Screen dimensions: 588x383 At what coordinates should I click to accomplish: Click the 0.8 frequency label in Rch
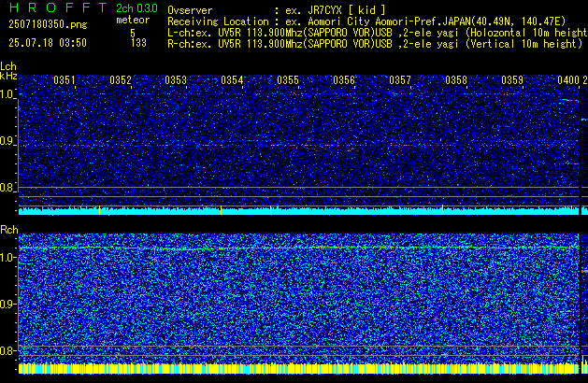(x=7, y=350)
